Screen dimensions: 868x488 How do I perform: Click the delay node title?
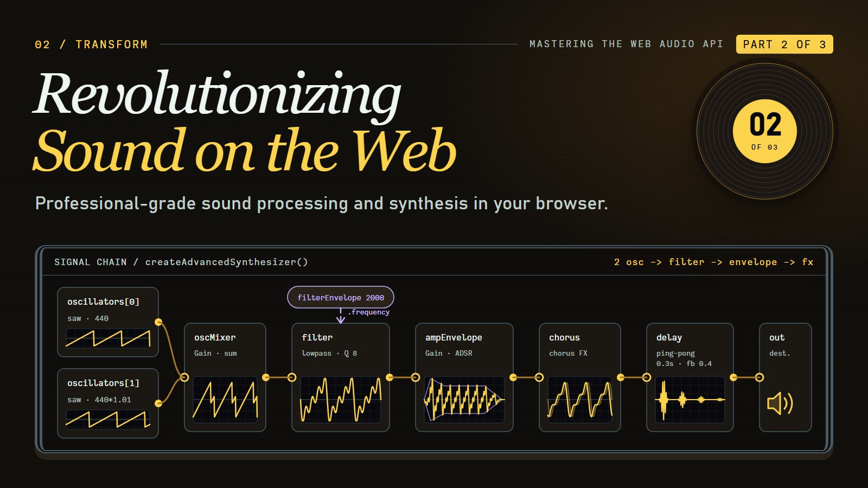tap(669, 337)
